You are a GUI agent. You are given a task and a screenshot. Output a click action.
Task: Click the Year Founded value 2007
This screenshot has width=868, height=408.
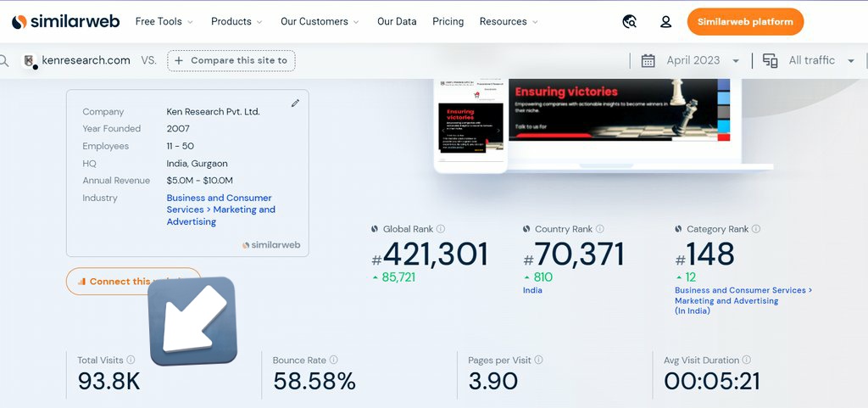click(x=178, y=128)
